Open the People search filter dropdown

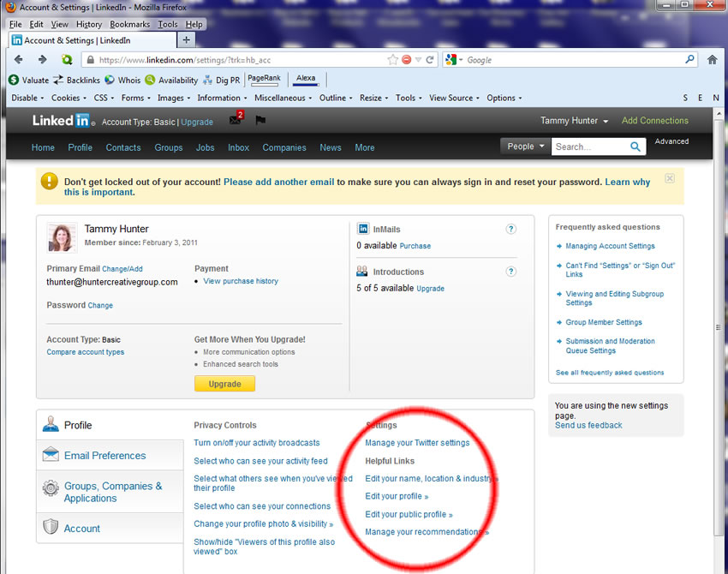[x=523, y=146]
